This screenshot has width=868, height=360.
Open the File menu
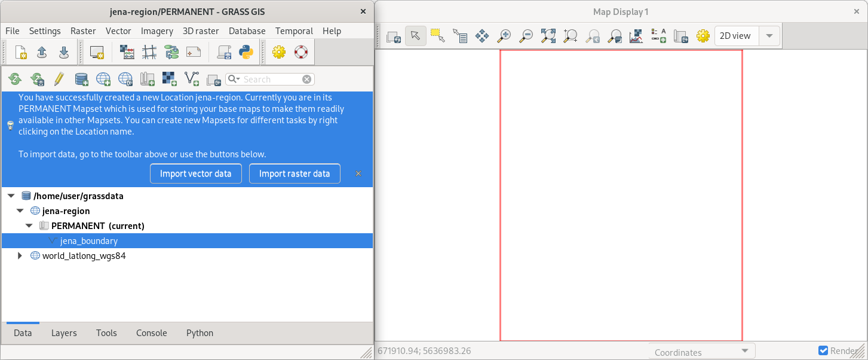[12, 31]
